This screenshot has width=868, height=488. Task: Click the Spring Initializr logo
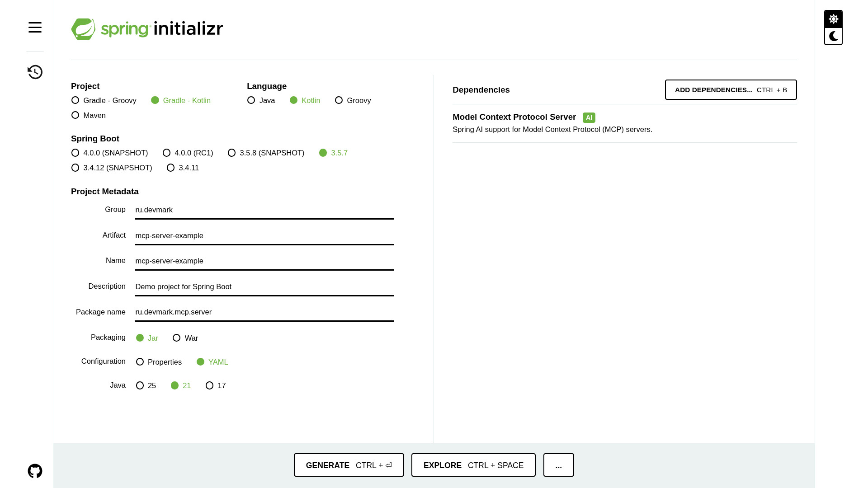click(x=147, y=29)
